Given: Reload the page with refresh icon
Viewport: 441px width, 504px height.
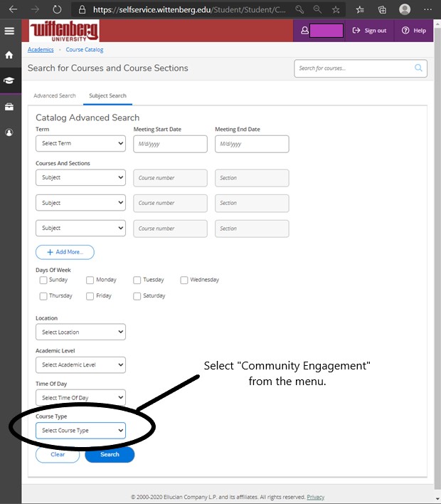Looking at the screenshot, I should (57, 9).
